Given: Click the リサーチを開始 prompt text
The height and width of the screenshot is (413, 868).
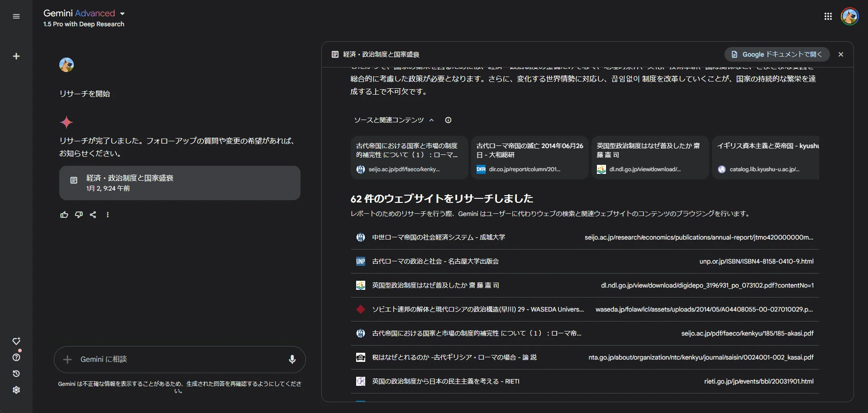Looking at the screenshot, I should point(85,94).
